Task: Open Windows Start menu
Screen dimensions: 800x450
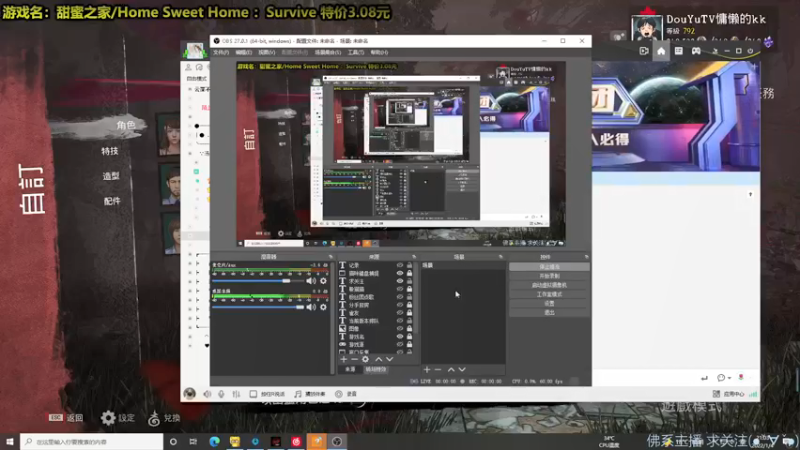Action: [10, 441]
